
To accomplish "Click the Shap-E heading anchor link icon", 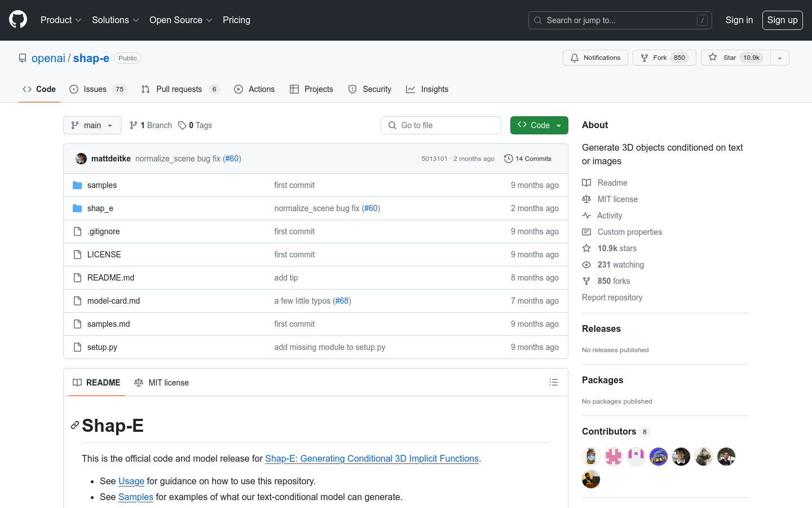I will (75, 426).
